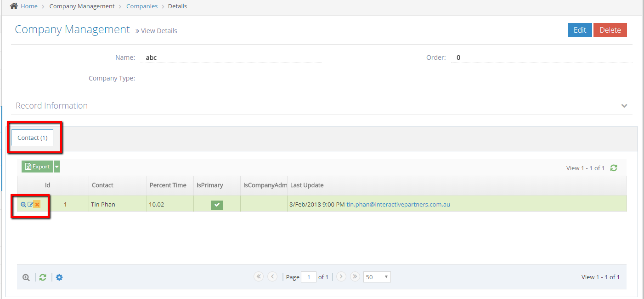Viewport: 644px width, 299px height.
Task: Click the edit pencil icon in contact row
Action: 30,205
